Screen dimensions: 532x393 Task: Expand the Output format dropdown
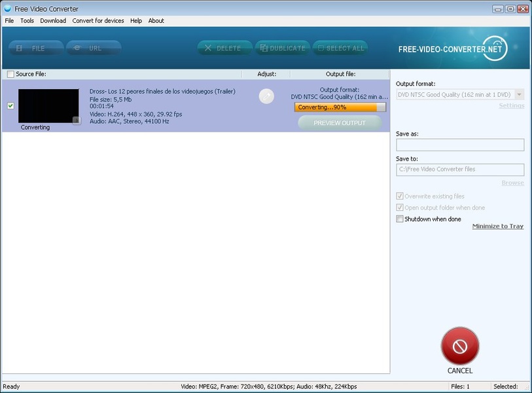519,95
